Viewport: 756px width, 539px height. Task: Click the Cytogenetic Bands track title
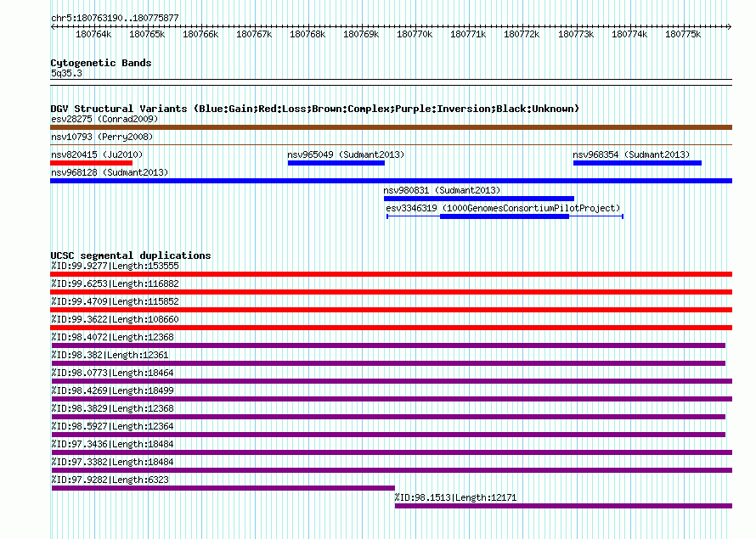101,63
